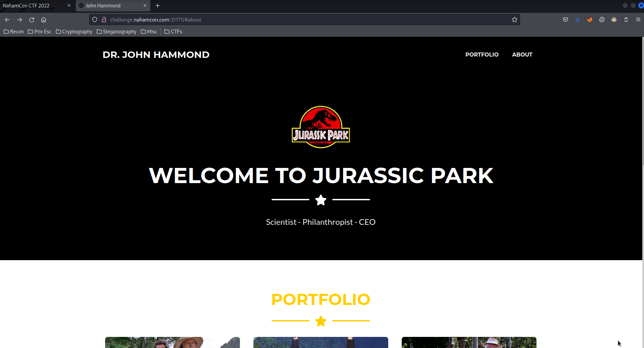Screen dimensions: 644x348
Task: Click the DR. JOHN HAMMOND site brand
Action: click(x=156, y=55)
